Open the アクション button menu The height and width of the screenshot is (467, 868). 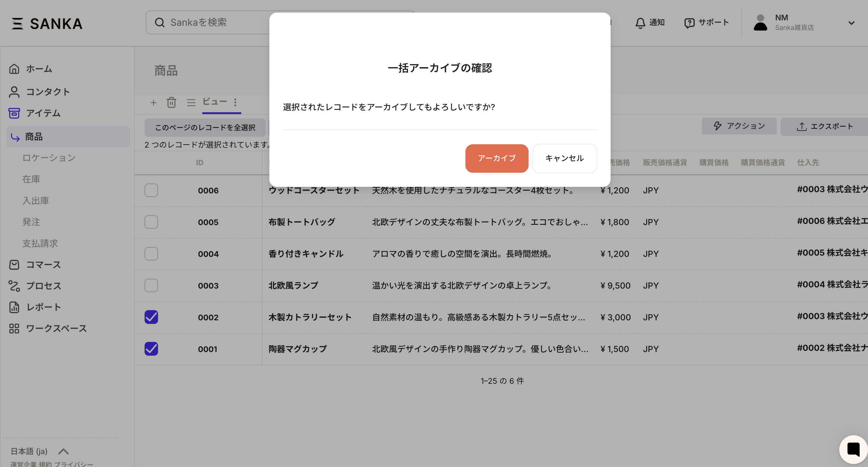click(739, 126)
